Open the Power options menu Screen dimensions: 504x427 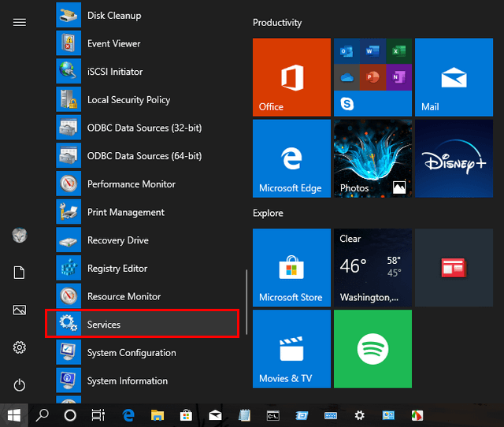point(20,385)
